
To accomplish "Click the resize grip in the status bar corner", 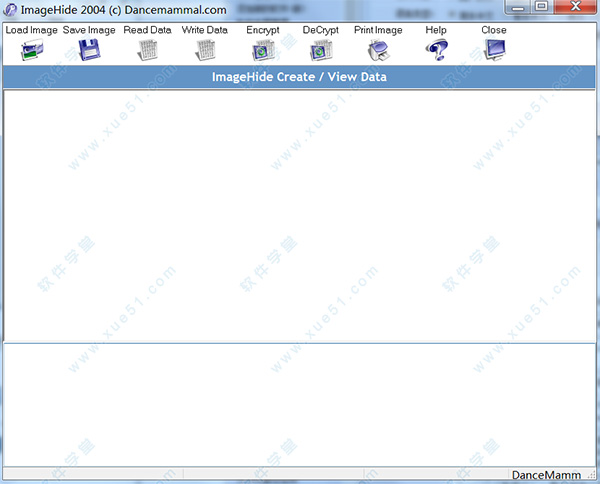I will click(592, 475).
